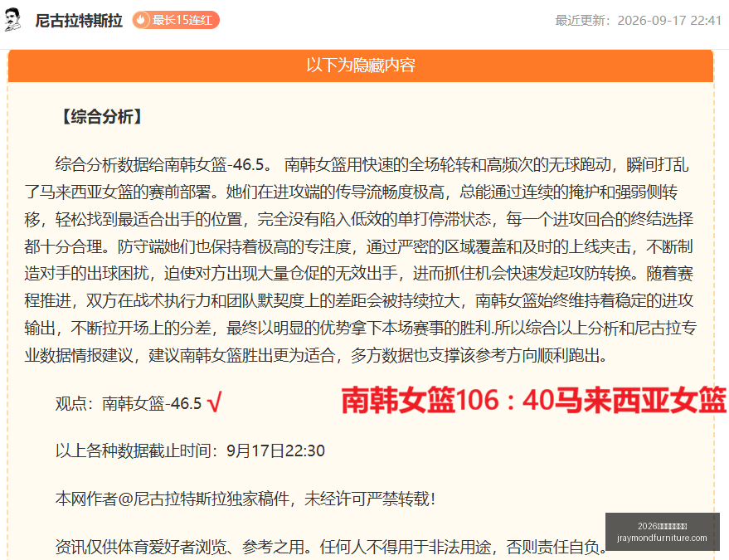Open the 尼古拉特斯拉 author avatar
This screenshot has width=729, height=560.
13,20
